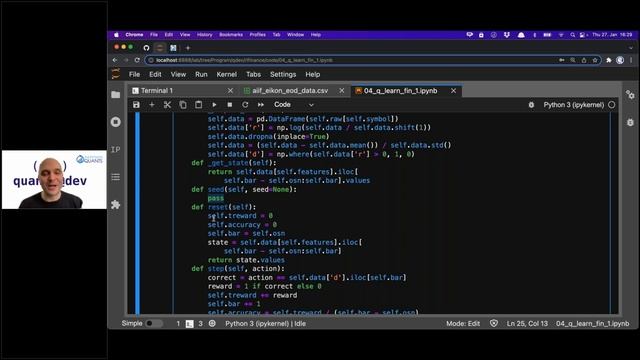Save the notebook with the floppy disk icon

point(136,105)
